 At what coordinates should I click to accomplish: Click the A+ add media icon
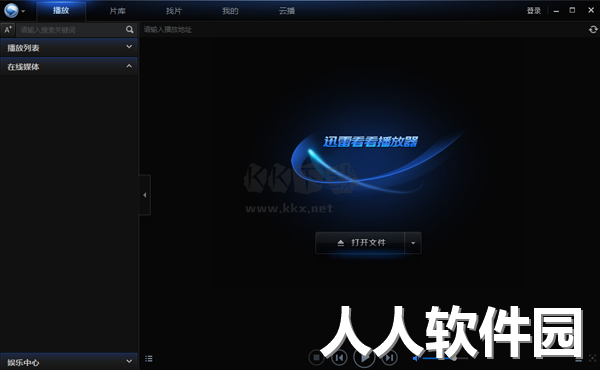click(x=8, y=29)
